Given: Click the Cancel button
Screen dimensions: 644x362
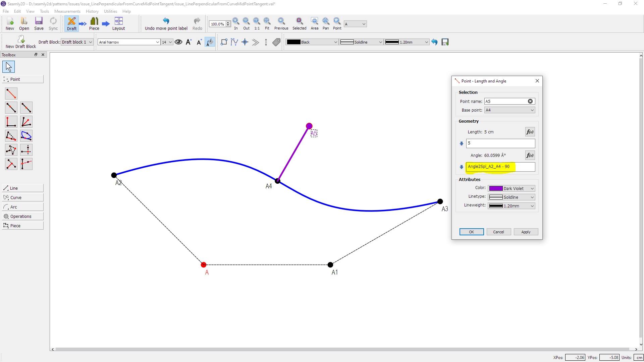Looking at the screenshot, I should 498,232.
